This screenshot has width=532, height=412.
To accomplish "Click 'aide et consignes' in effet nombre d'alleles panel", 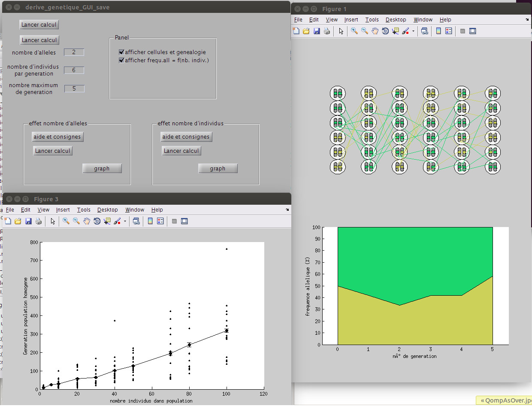I will tap(57, 136).
